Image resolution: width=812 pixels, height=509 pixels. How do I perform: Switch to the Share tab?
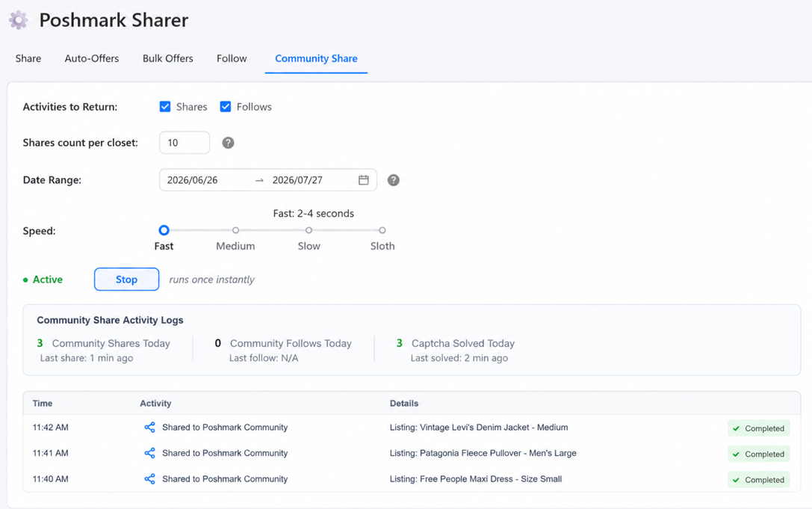[x=28, y=58]
